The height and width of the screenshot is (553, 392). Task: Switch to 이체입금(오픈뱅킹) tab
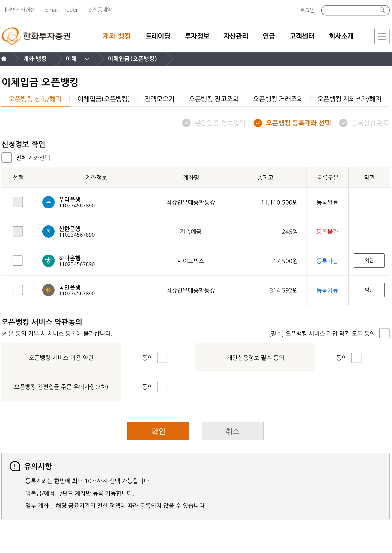click(104, 99)
